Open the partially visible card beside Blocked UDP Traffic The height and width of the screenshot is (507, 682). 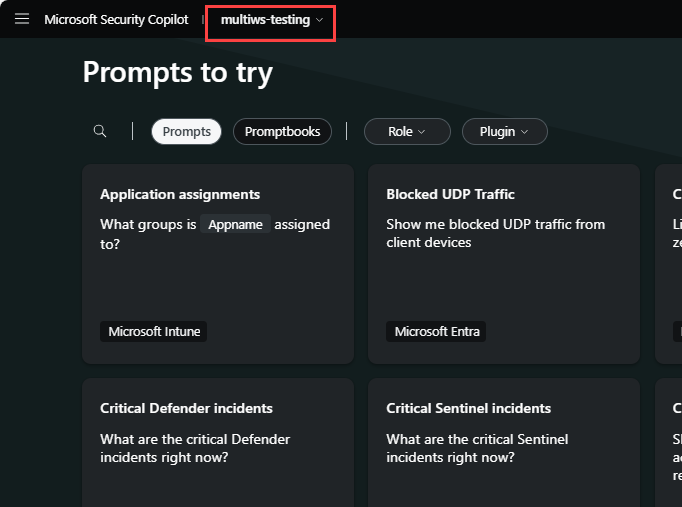tap(670, 264)
